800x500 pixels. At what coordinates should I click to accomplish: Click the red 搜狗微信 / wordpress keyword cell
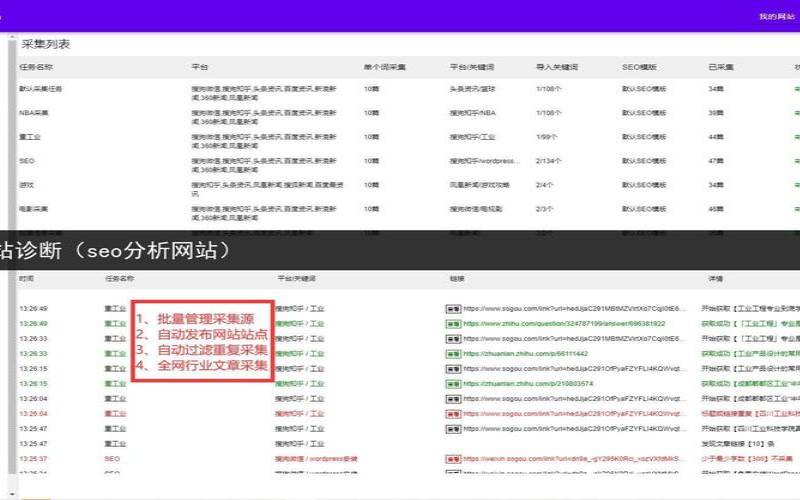[316, 459]
